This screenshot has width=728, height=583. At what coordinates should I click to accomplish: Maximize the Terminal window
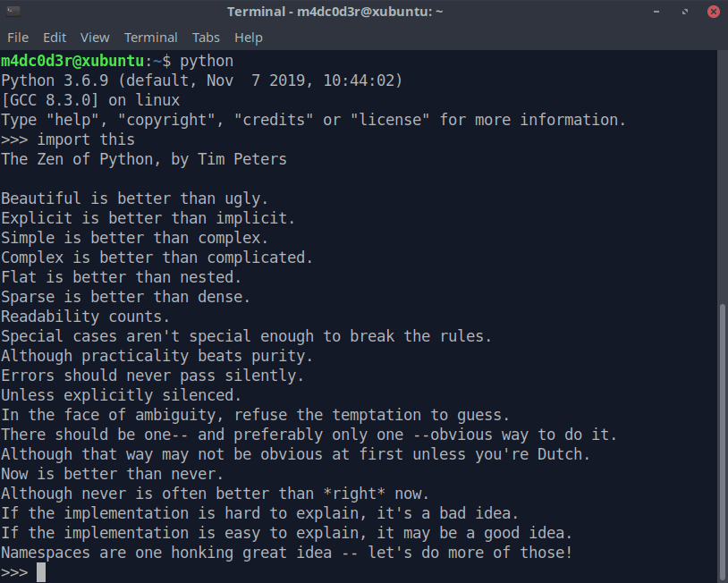685,12
